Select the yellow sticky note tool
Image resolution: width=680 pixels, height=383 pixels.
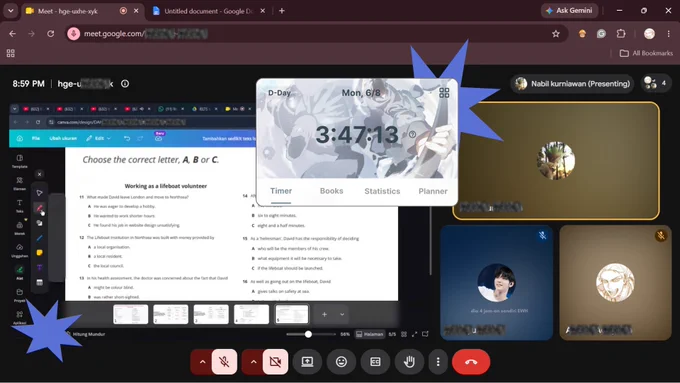point(39,253)
